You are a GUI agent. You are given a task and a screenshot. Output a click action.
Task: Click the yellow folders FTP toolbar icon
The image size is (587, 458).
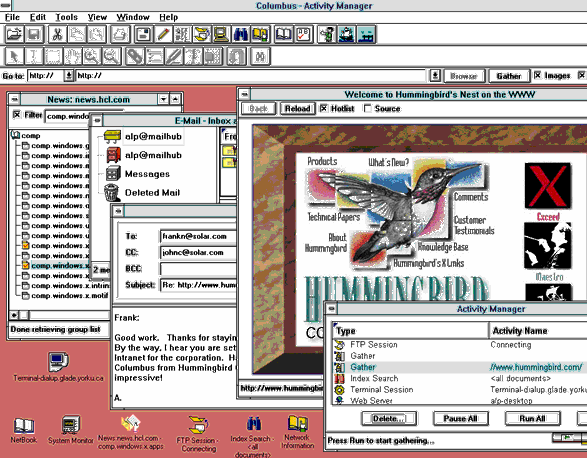(x=202, y=34)
